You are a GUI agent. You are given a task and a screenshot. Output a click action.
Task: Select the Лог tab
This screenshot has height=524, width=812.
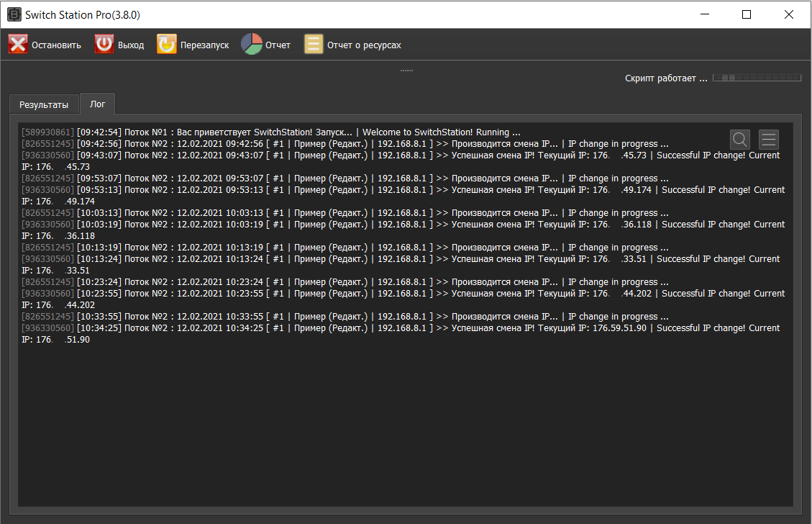(x=97, y=104)
